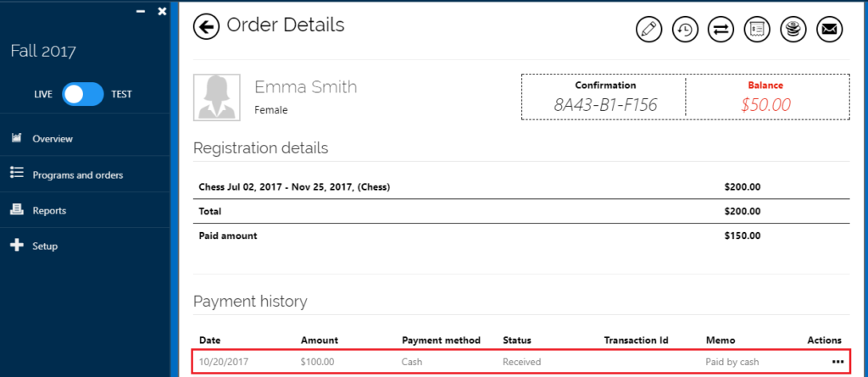
Task: Open the order history clock icon
Action: click(685, 30)
